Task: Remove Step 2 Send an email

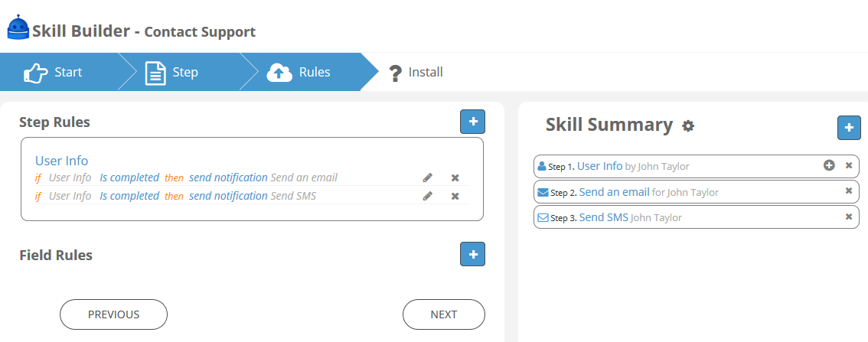Action: click(x=849, y=191)
